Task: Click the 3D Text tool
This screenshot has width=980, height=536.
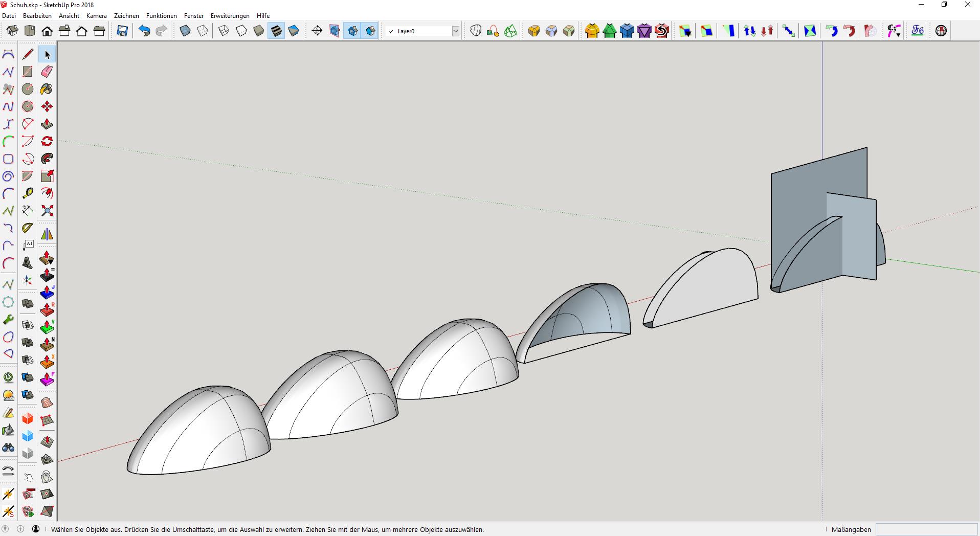Action: pos(28,263)
